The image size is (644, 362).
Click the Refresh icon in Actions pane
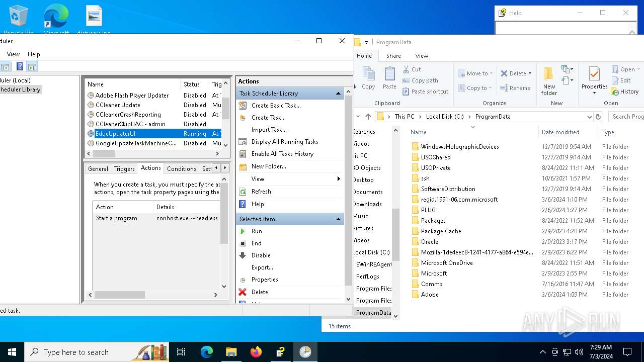point(243,192)
